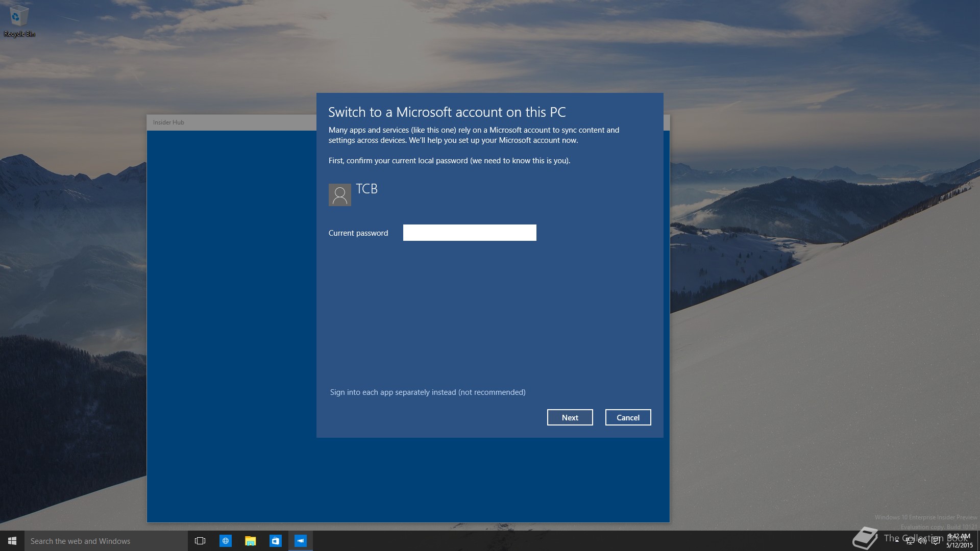This screenshot has height=551, width=980.
Task: Click the TCB user avatar picture
Action: 339,195
